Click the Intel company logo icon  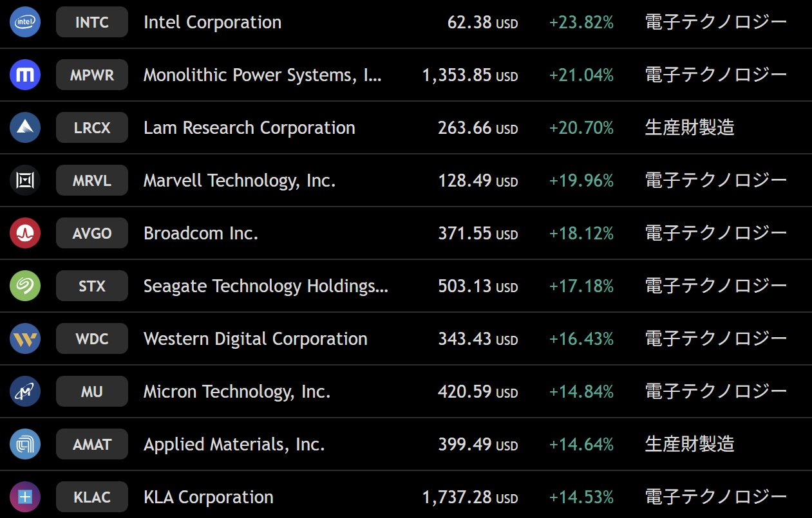(x=25, y=23)
